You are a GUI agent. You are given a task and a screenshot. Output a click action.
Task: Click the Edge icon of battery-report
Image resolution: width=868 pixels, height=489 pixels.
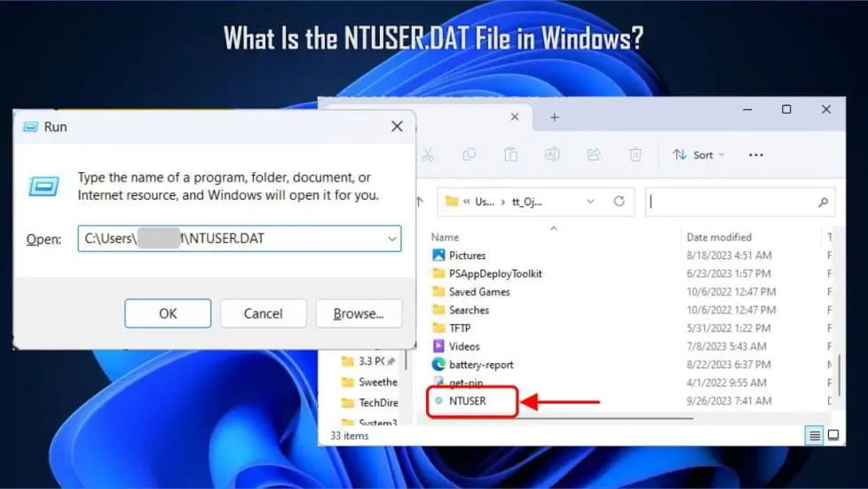click(438, 365)
